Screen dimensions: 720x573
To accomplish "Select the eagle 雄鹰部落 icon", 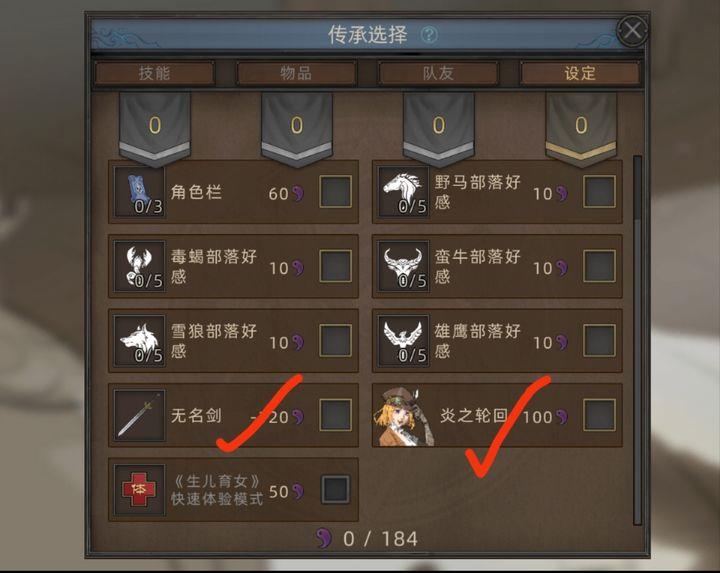I will coord(404,340).
